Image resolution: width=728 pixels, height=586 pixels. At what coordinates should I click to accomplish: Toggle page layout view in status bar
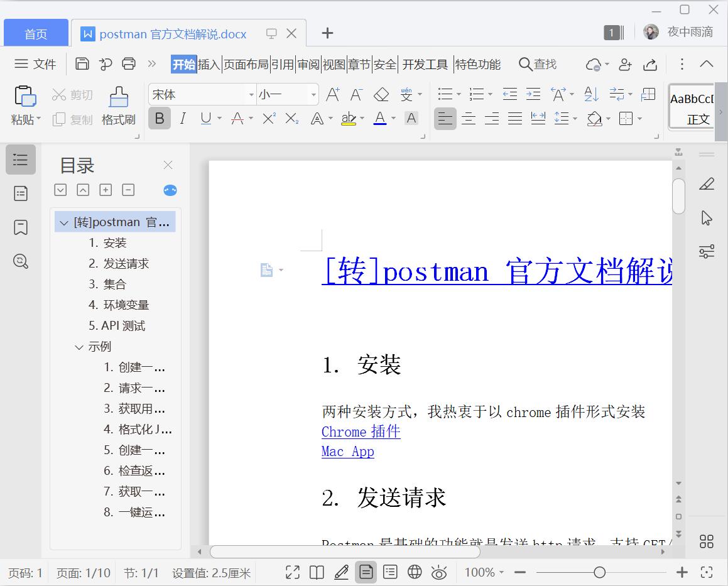pos(366,572)
